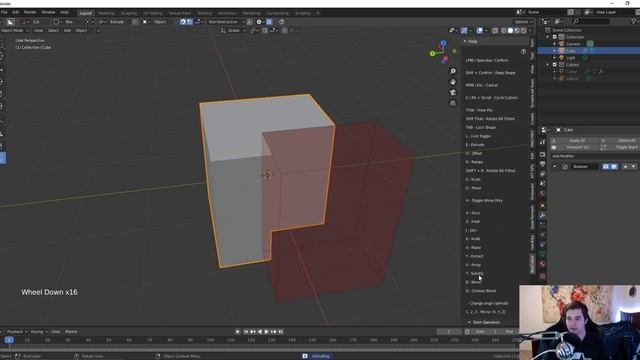This screenshot has width=640, height=360.
Task: Enable solid viewport shading
Action: point(510,30)
